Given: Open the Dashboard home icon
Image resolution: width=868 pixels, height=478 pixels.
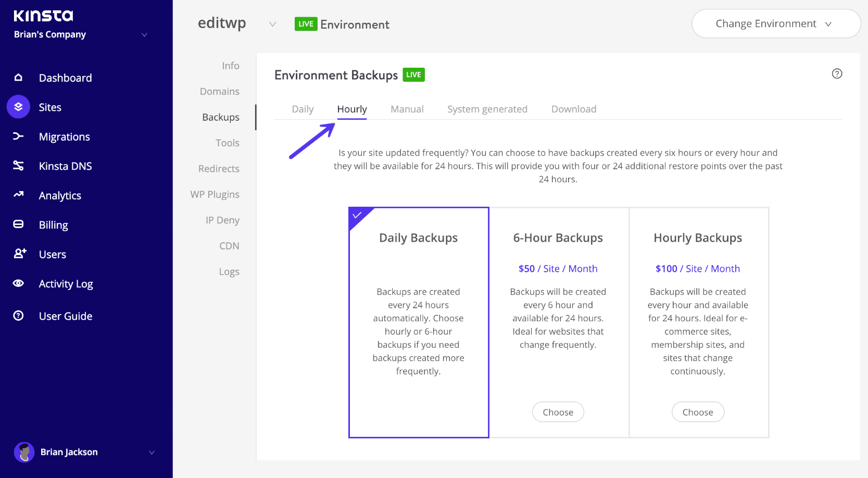Looking at the screenshot, I should tap(18, 77).
